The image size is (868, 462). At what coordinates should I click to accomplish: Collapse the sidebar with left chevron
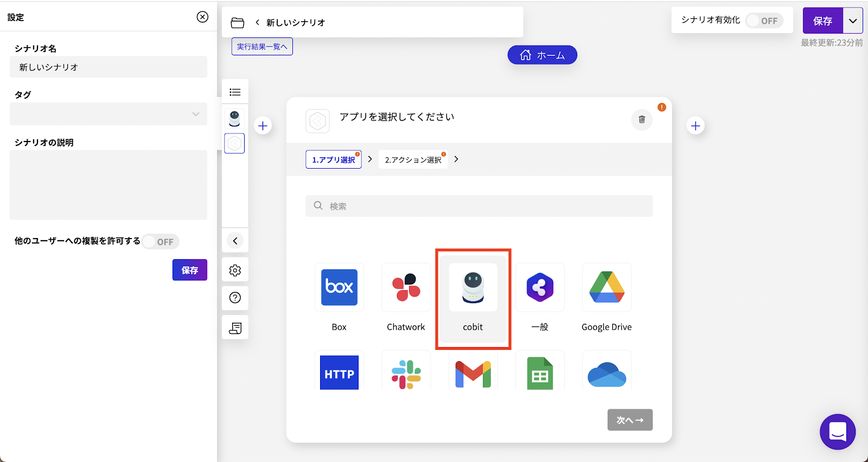pyautogui.click(x=235, y=241)
